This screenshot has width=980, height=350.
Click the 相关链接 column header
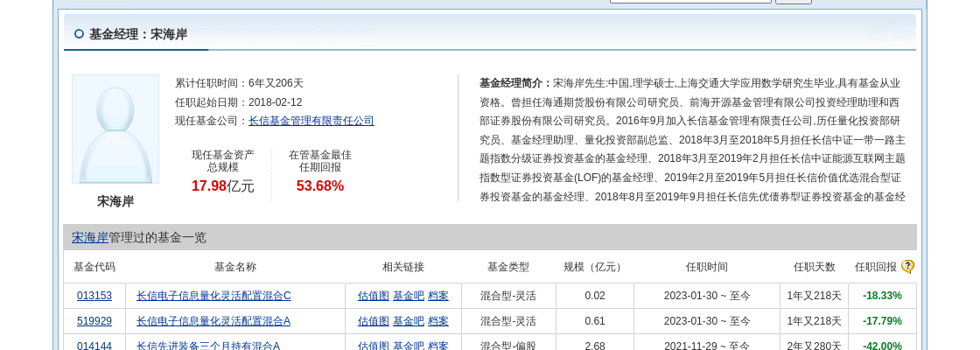[403, 267]
